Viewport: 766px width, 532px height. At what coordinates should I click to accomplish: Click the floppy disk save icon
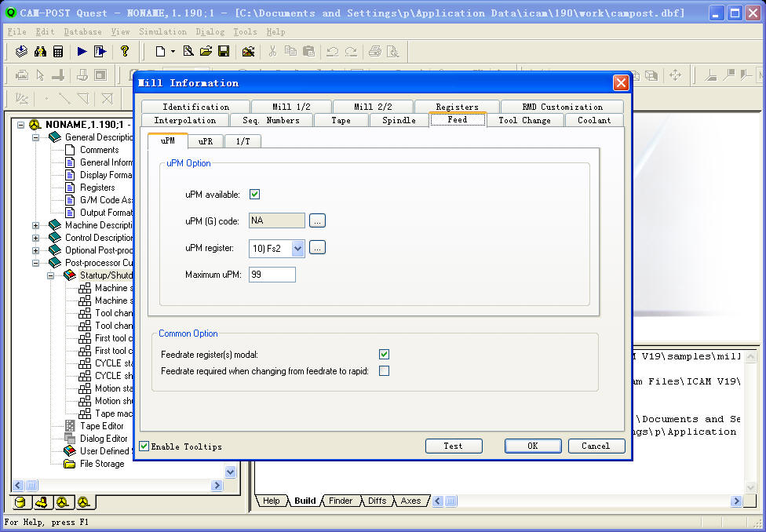(x=224, y=51)
